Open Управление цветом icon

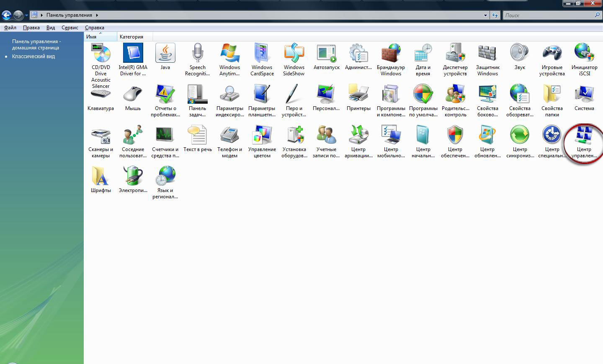(262, 135)
